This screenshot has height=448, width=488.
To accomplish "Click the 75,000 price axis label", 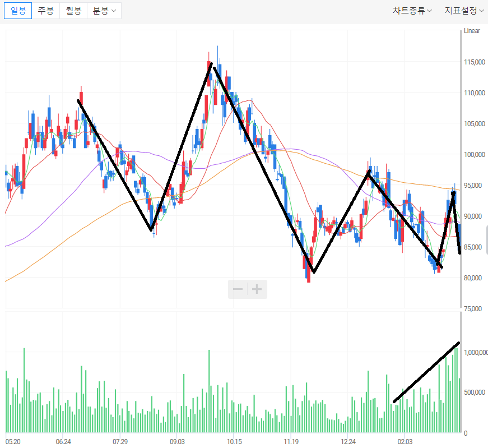I will pyautogui.click(x=473, y=309).
